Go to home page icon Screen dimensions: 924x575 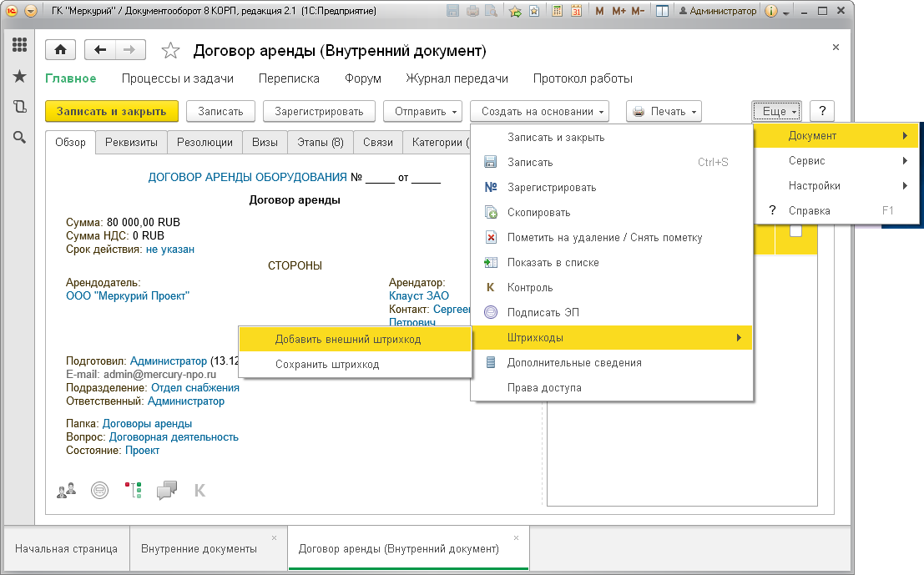(x=61, y=50)
